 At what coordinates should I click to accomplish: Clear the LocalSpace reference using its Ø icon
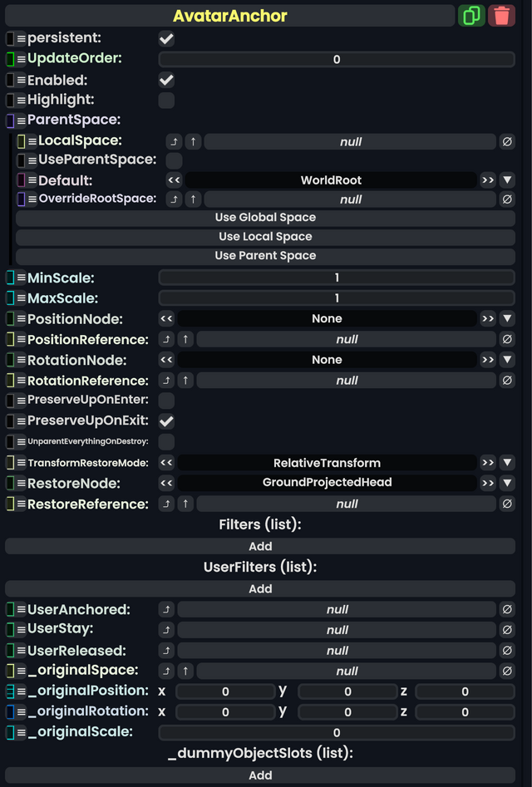pyautogui.click(x=506, y=141)
